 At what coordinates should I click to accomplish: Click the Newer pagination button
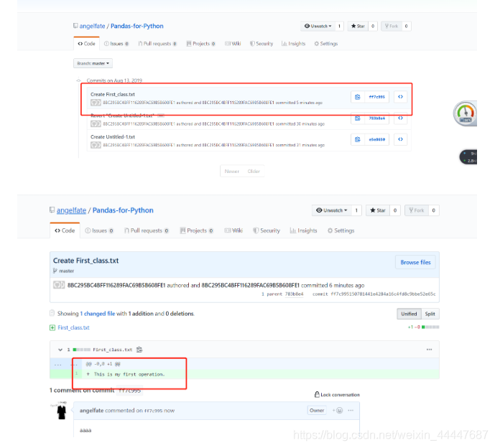(232, 172)
